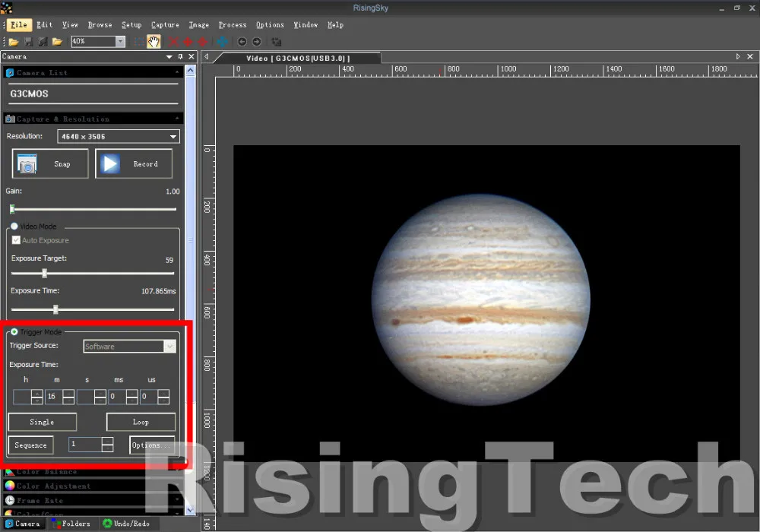Viewport: 760px width, 532px height.
Task: Click the blue four-way arrows icon
Action: (x=222, y=42)
